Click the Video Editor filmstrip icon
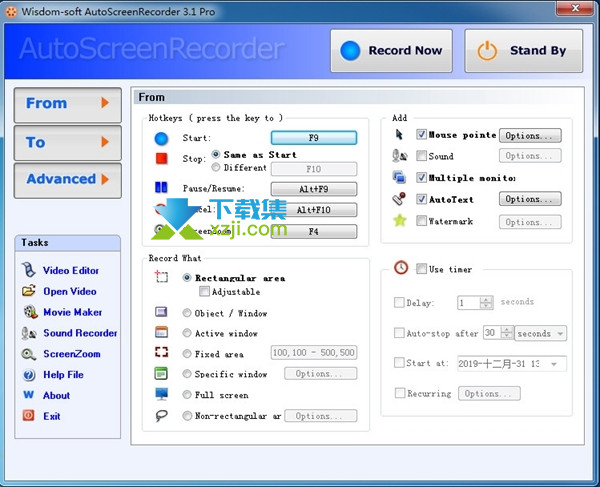The height and width of the screenshot is (487, 600). pyautogui.click(x=29, y=270)
